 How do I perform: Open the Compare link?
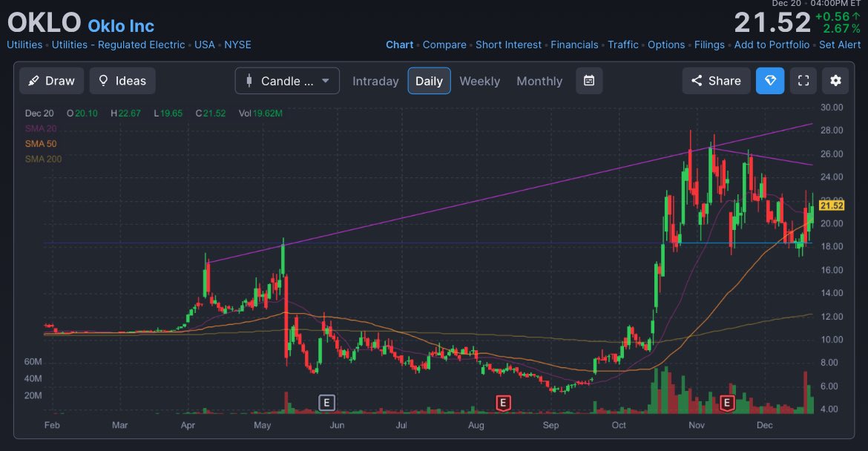[x=444, y=45]
